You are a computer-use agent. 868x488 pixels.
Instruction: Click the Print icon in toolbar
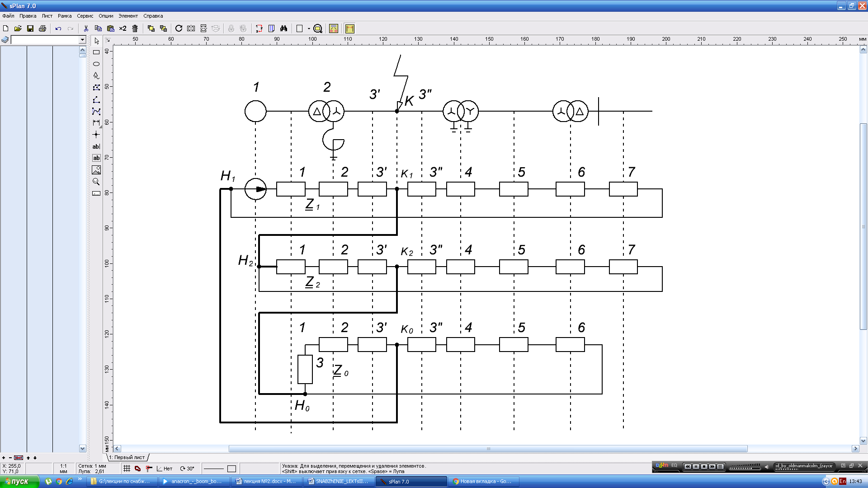click(x=42, y=28)
